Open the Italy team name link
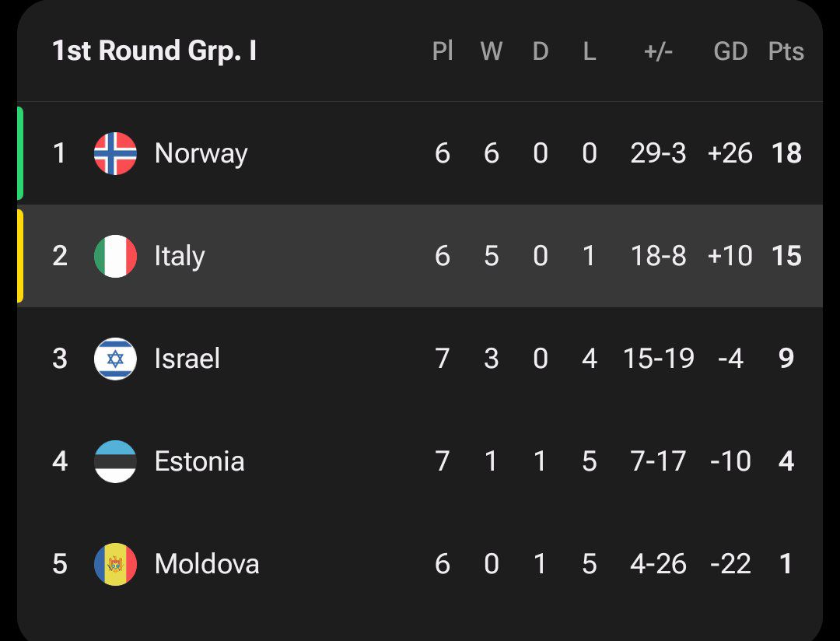The height and width of the screenshot is (641, 840). (180, 256)
